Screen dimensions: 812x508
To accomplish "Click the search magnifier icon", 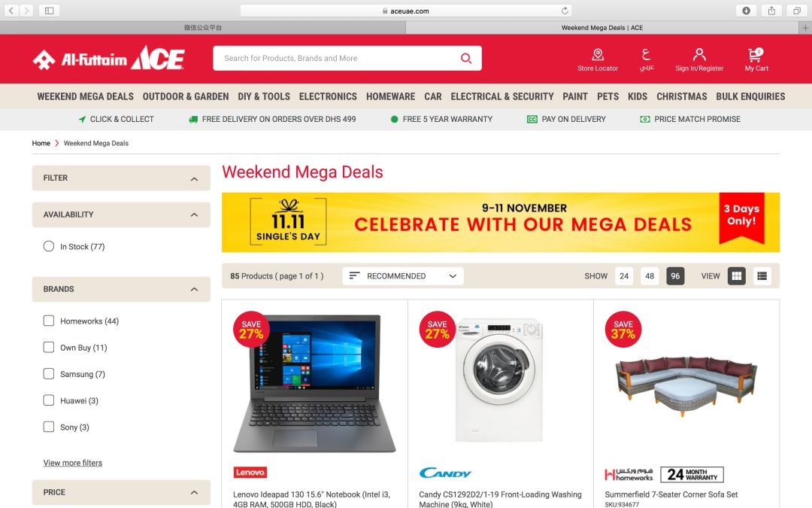I will tap(466, 58).
